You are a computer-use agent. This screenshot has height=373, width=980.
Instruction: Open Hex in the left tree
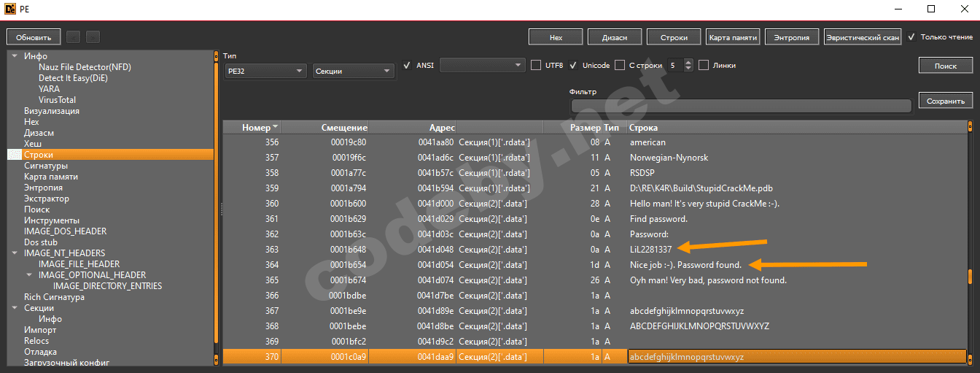pos(31,122)
